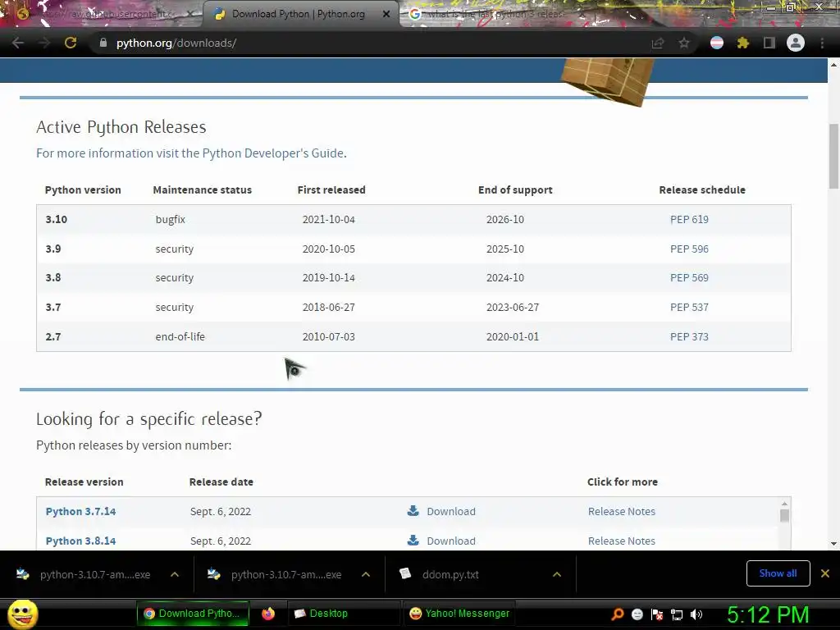Open PEP 537 release schedule

[x=689, y=307]
